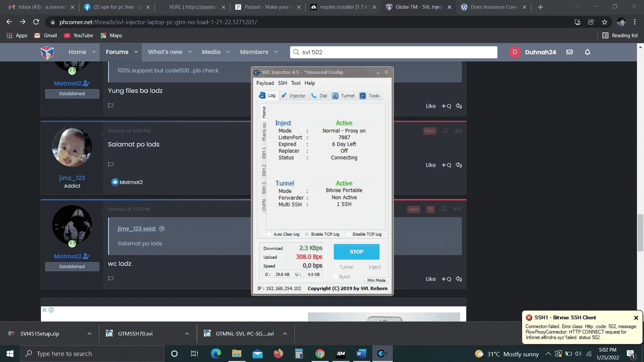The height and width of the screenshot is (362, 644).
Task: Expand the Forums nav dropdown arrow
Action: pos(136,52)
